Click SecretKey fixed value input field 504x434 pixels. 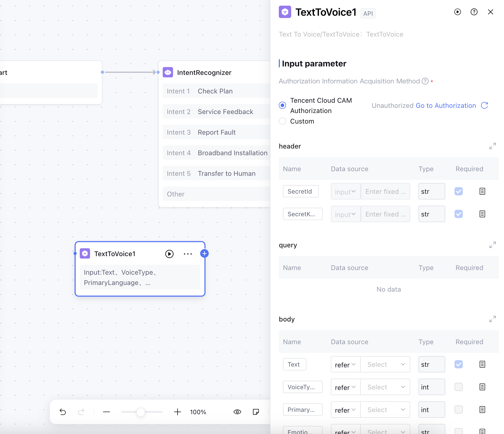point(385,214)
